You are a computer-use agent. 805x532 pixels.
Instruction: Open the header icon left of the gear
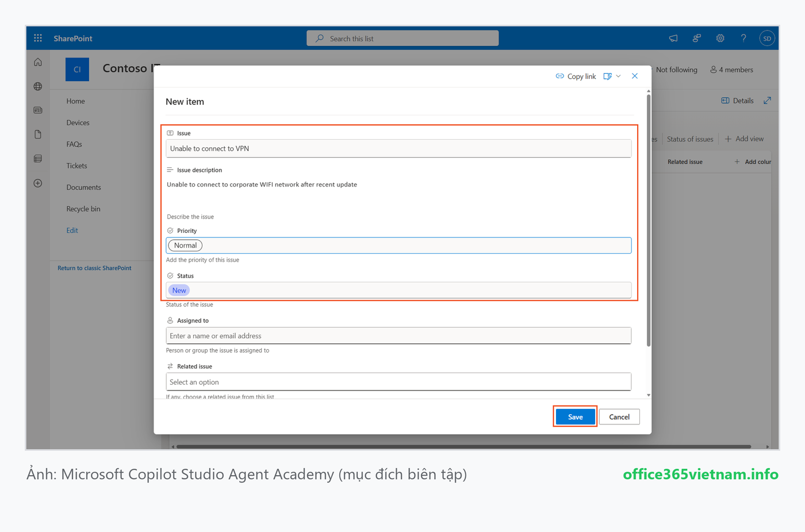(696, 38)
